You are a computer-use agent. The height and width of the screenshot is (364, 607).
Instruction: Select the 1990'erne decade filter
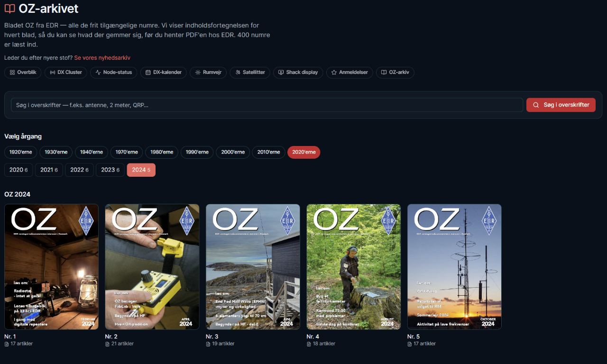[197, 152]
